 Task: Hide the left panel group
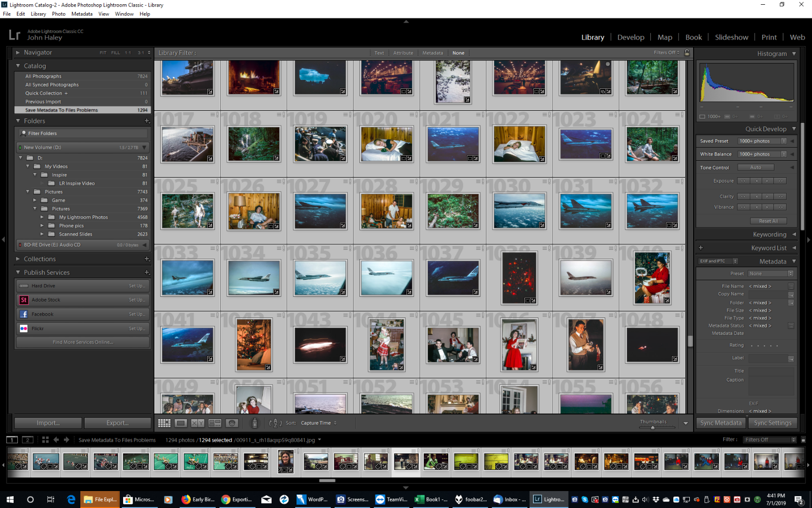click(x=3, y=239)
